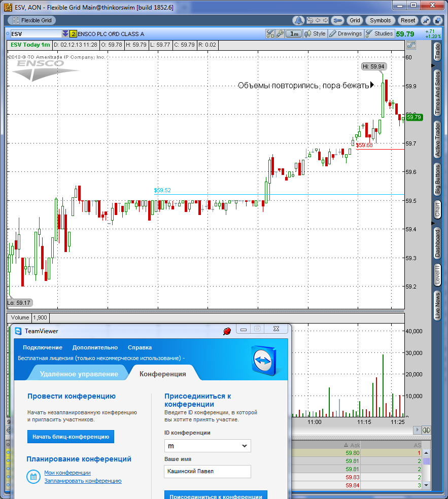The image size is (448, 499).
Task: Click the chart annotation text Объемы повторились, пора бежать
Action: coord(304,86)
